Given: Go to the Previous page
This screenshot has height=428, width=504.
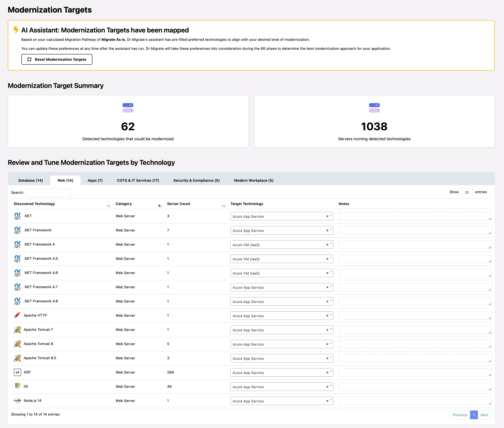Looking at the screenshot, I should (x=460, y=415).
